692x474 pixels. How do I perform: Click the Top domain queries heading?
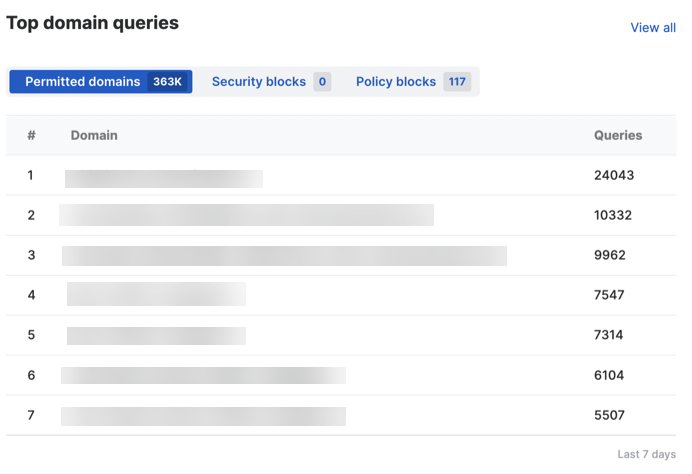(92, 23)
